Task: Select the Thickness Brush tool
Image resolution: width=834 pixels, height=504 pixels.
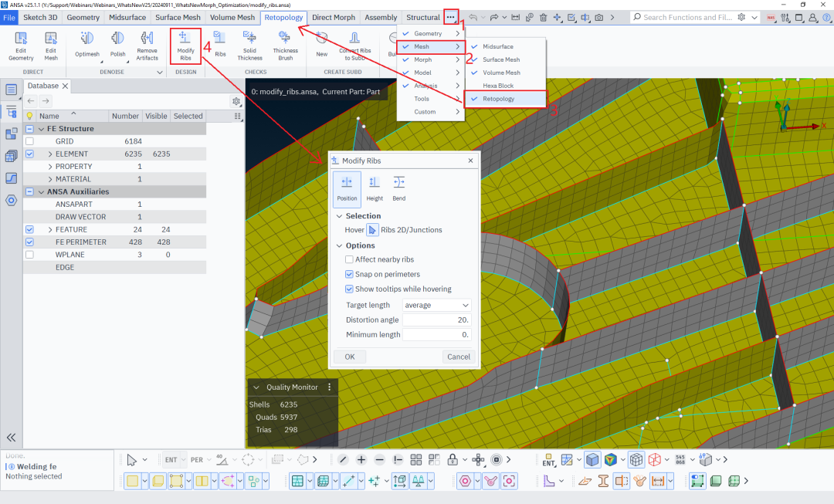Action: (285, 46)
